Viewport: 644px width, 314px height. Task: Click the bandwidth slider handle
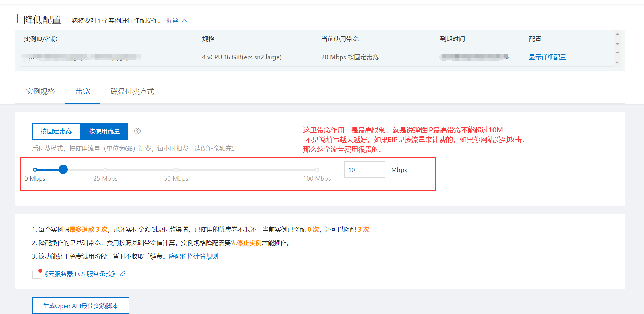coord(63,169)
